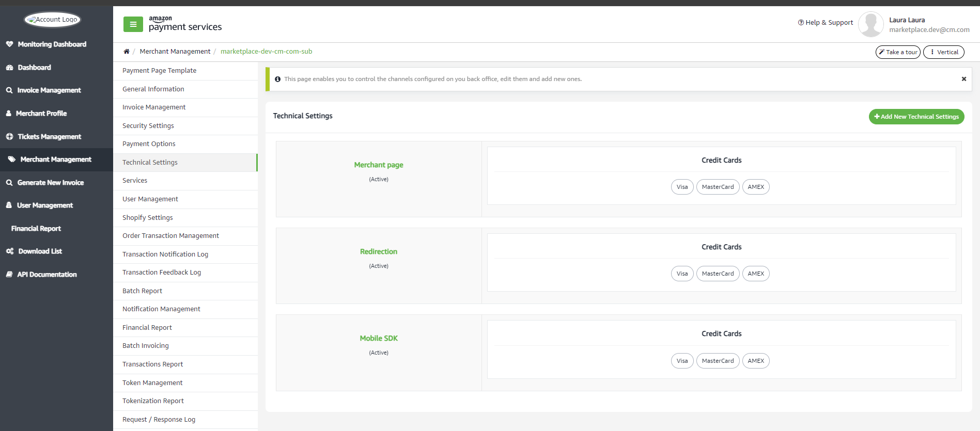Open General Information menu item
The width and height of the screenshot is (980, 431).
(x=185, y=89)
